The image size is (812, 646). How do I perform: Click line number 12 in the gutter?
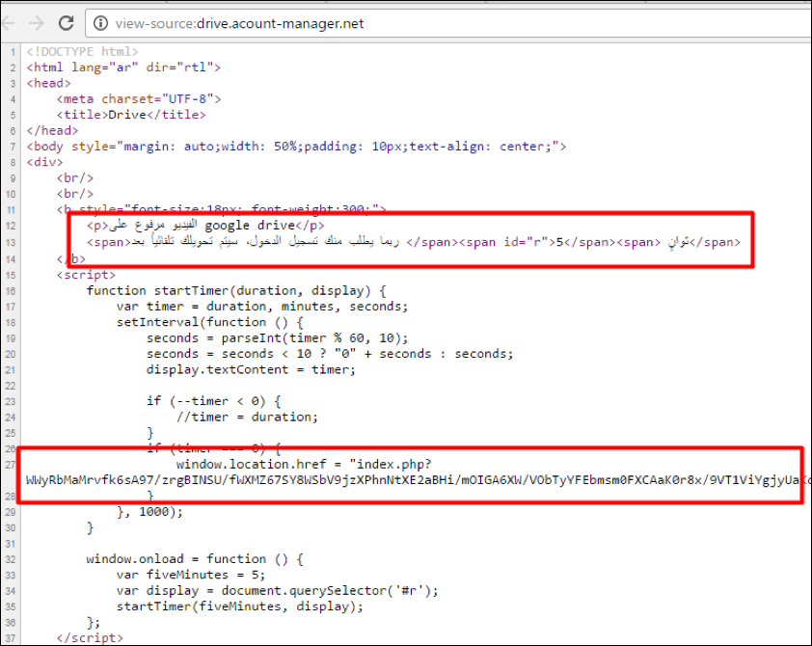point(11,226)
